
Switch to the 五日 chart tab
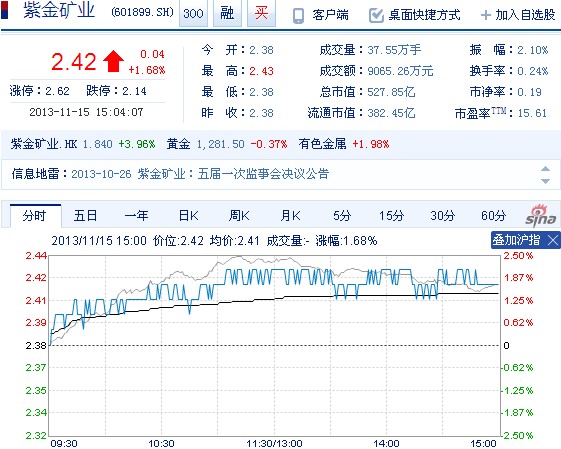tap(86, 216)
